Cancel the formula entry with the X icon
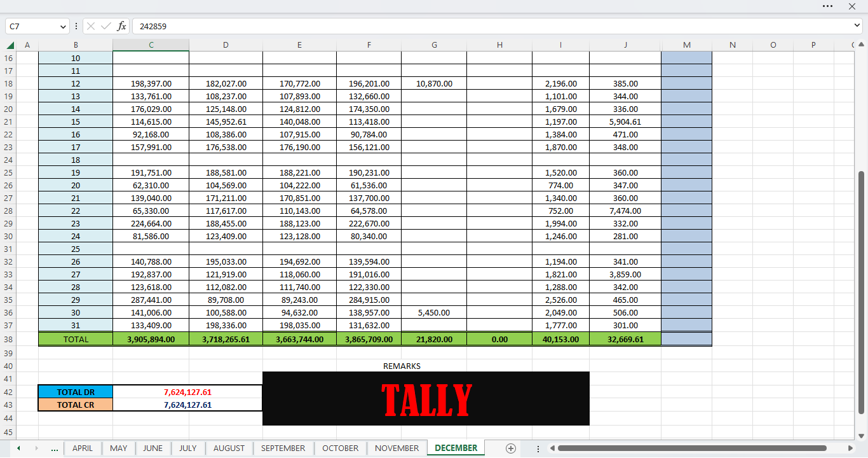The image size is (868, 458). [x=90, y=27]
